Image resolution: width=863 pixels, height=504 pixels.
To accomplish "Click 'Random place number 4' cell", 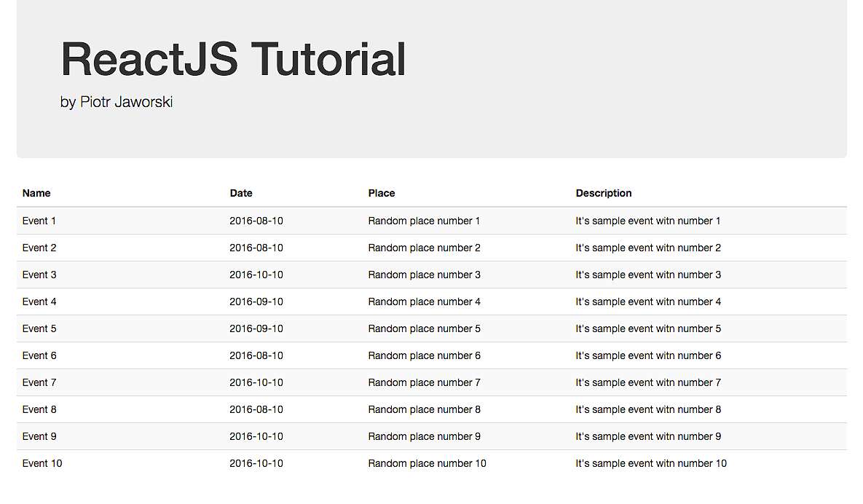I will (425, 302).
